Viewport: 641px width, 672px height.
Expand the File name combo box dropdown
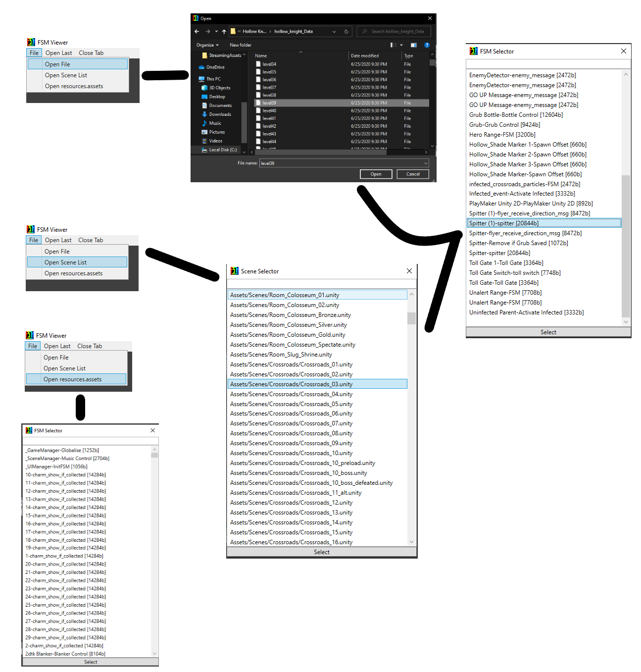click(426, 163)
